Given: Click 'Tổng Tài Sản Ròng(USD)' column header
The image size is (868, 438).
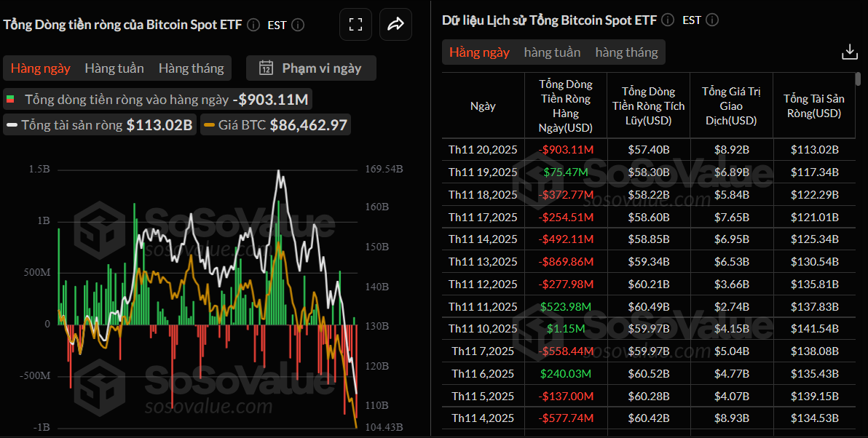Looking at the screenshot, I should coord(814,106).
